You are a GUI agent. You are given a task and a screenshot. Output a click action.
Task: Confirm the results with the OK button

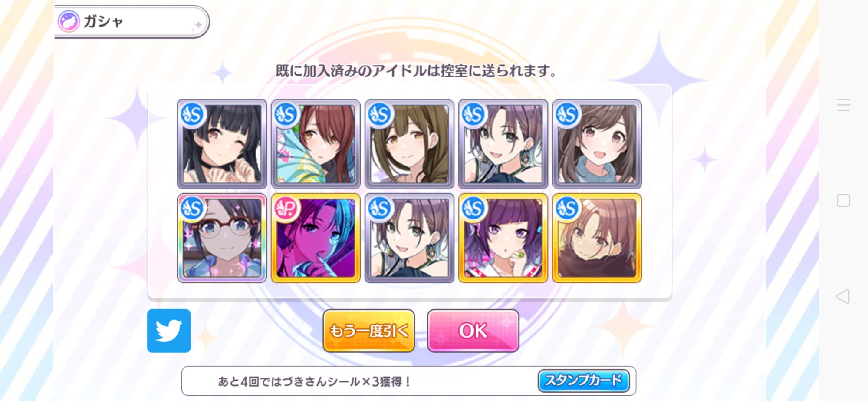point(473,331)
